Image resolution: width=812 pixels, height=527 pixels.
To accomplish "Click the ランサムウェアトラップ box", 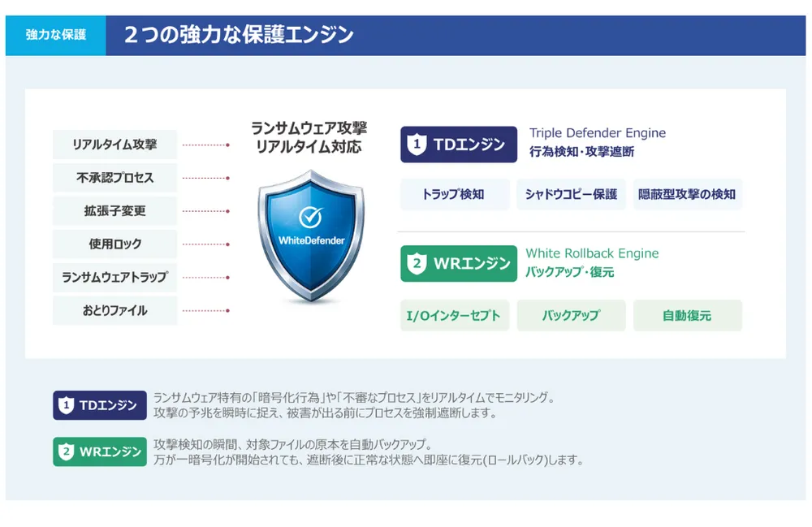I will (x=115, y=277).
